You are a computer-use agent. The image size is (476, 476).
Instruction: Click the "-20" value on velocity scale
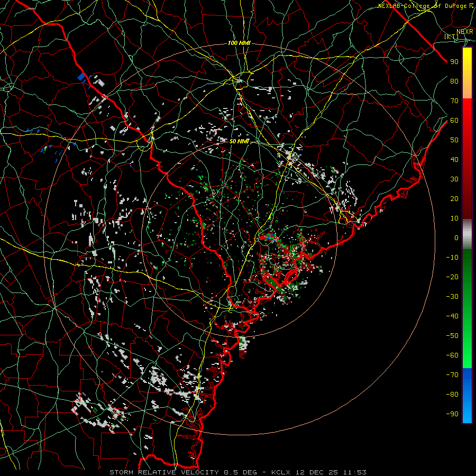click(452, 277)
